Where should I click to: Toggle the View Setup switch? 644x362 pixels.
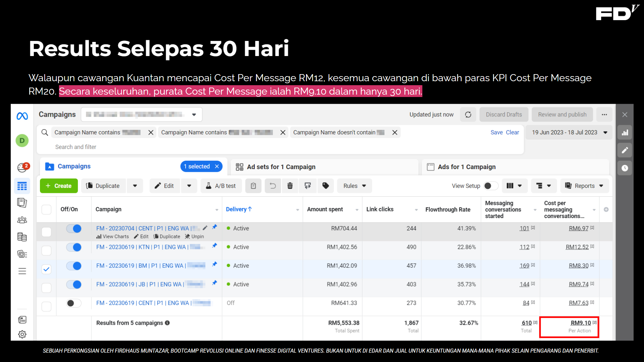click(x=490, y=186)
